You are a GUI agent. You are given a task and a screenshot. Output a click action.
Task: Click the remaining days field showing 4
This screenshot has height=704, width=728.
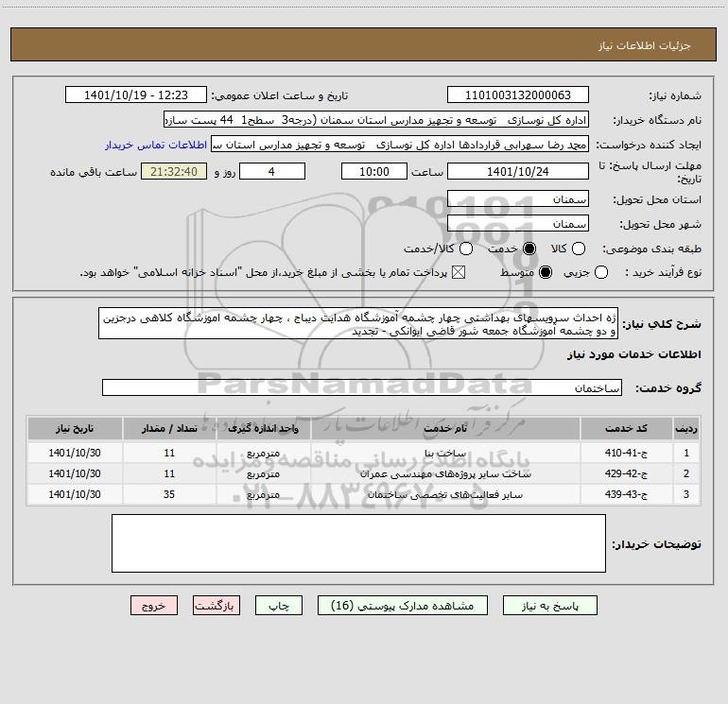pos(272,171)
